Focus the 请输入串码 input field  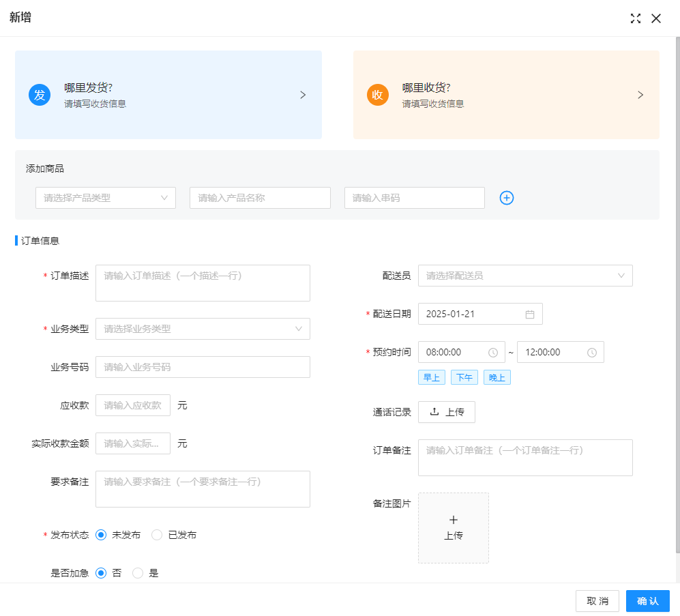tap(415, 198)
